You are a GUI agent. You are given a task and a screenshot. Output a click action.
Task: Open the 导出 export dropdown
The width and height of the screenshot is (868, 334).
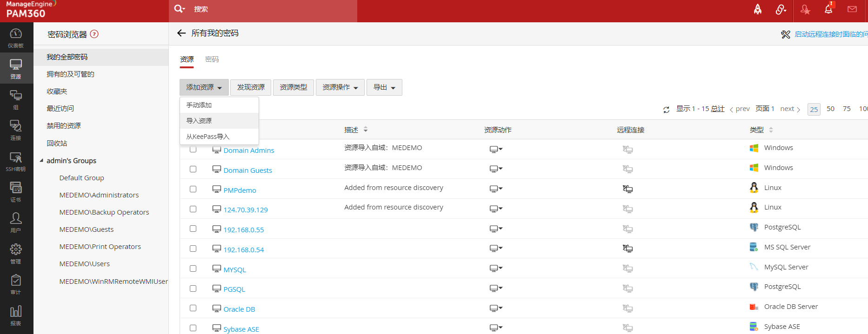click(x=384, y=87)
